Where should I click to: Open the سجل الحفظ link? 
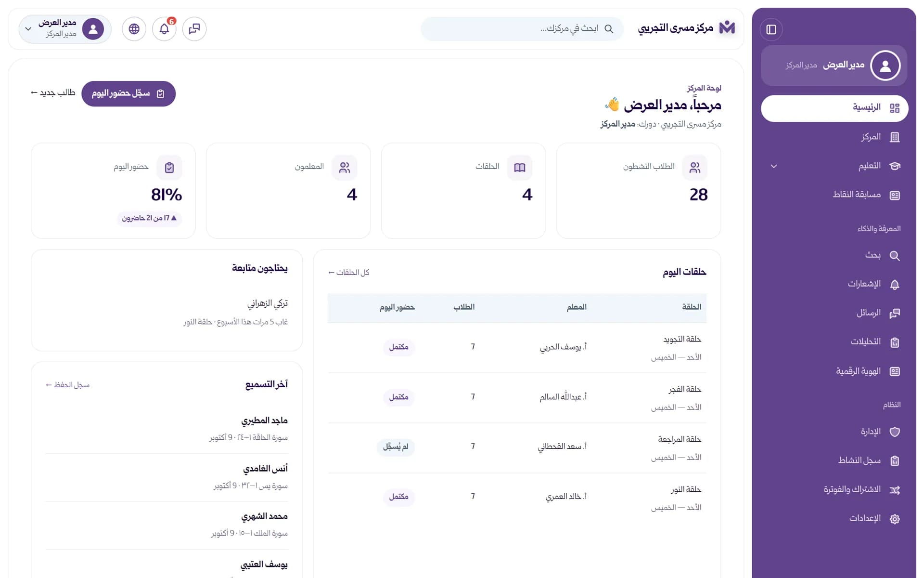click(67, 385)
